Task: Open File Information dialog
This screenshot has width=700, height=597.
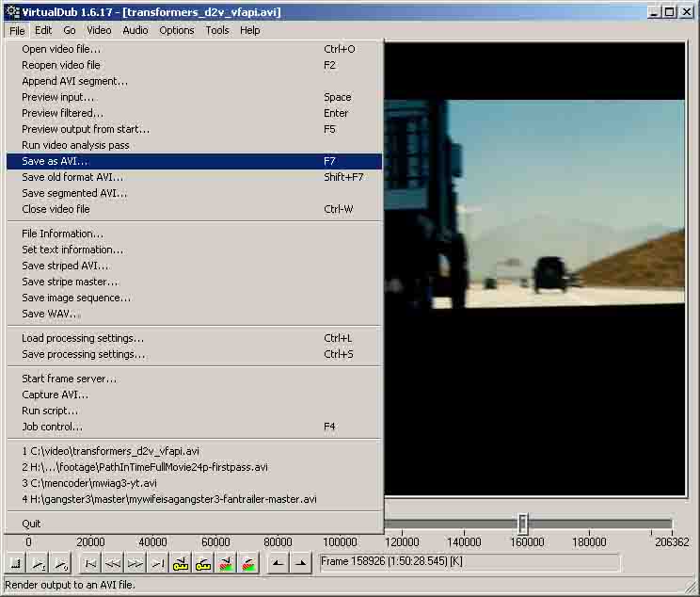Action: click(194, 234)
